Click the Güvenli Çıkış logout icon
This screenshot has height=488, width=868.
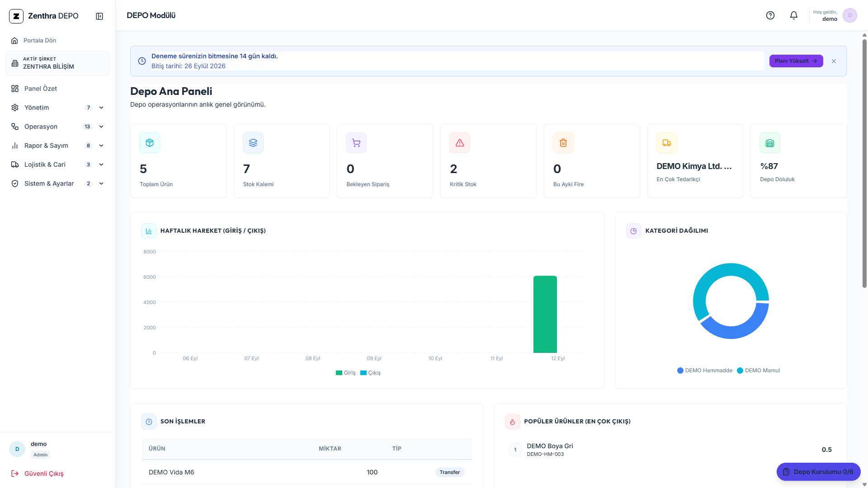click(x=15, y=474)
